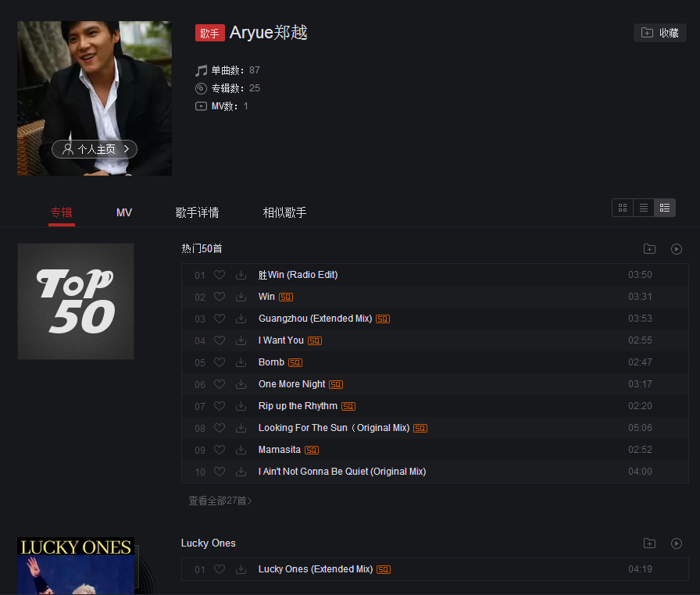700x595 pixels.
Task: Open the 个人主页 profile page
Action: click(95, 149)
